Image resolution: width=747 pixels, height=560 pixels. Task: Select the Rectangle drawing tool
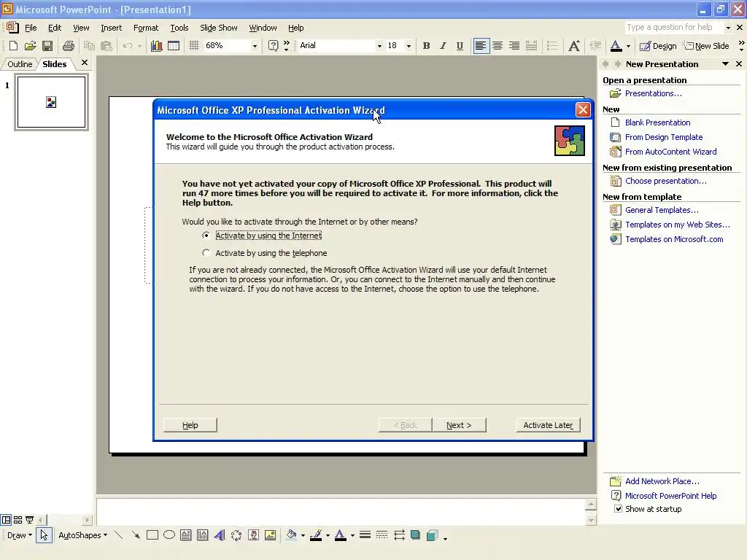(x=152, y=535)
